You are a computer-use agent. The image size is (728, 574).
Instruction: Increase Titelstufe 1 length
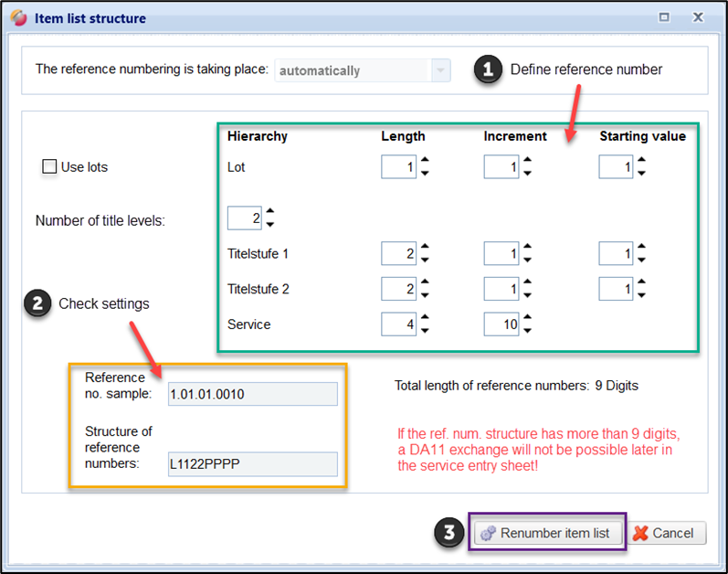pyautogui.click(x=425, y=248)
